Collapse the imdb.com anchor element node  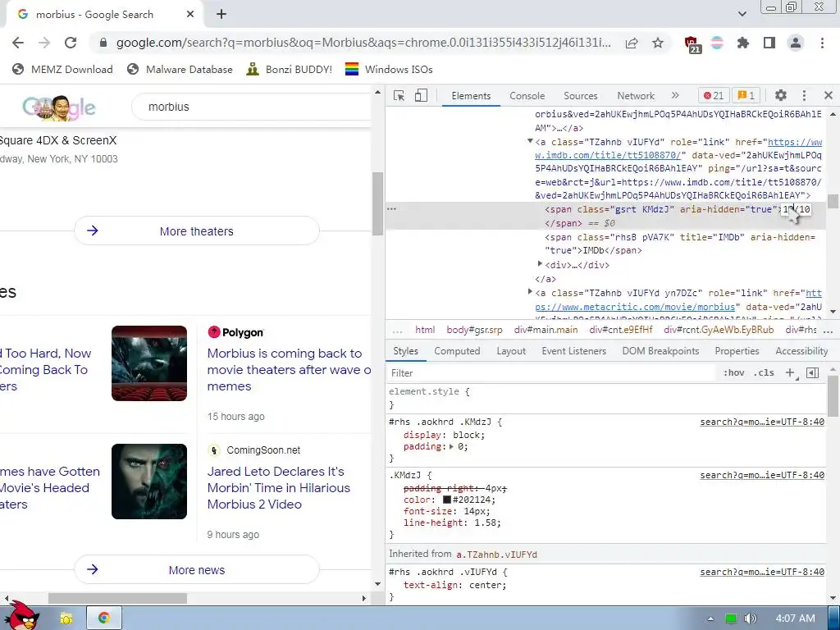(530, 141)
